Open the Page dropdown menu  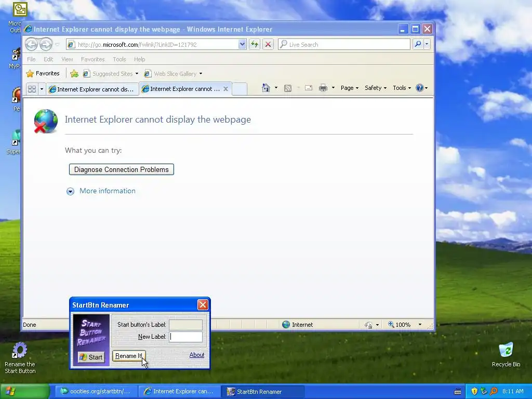(x=350, y=88)
